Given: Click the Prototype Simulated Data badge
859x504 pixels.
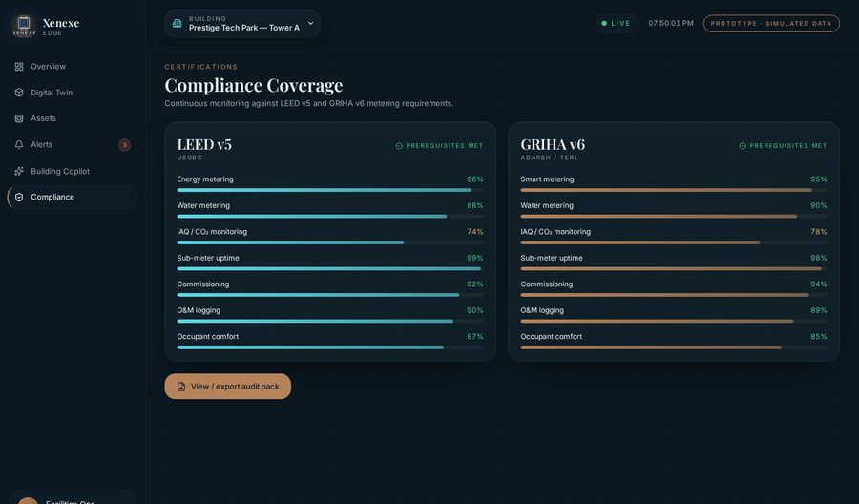Looking at the screenshot, I should point(771,24).
